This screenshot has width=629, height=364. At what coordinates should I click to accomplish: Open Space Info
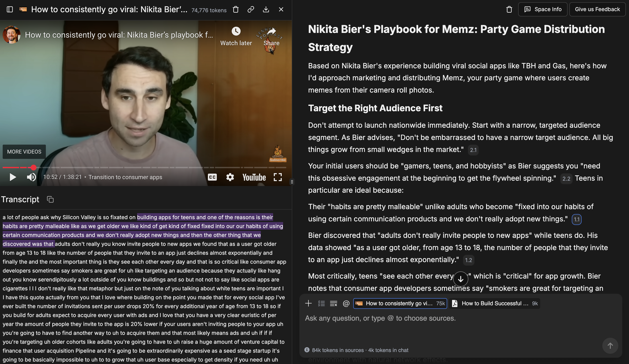(x=543, y=9)
